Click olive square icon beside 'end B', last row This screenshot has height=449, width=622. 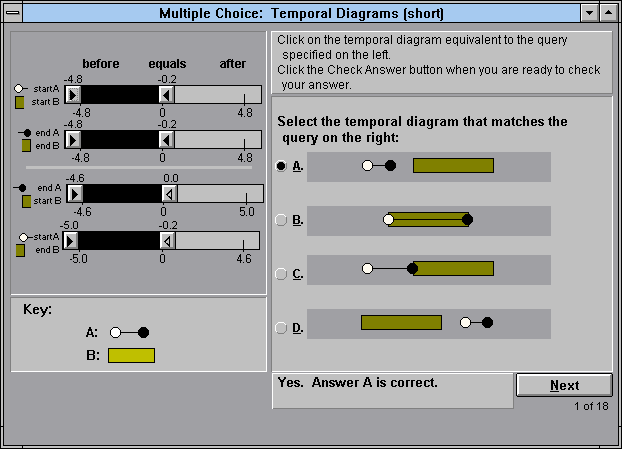tap(20, 250)
